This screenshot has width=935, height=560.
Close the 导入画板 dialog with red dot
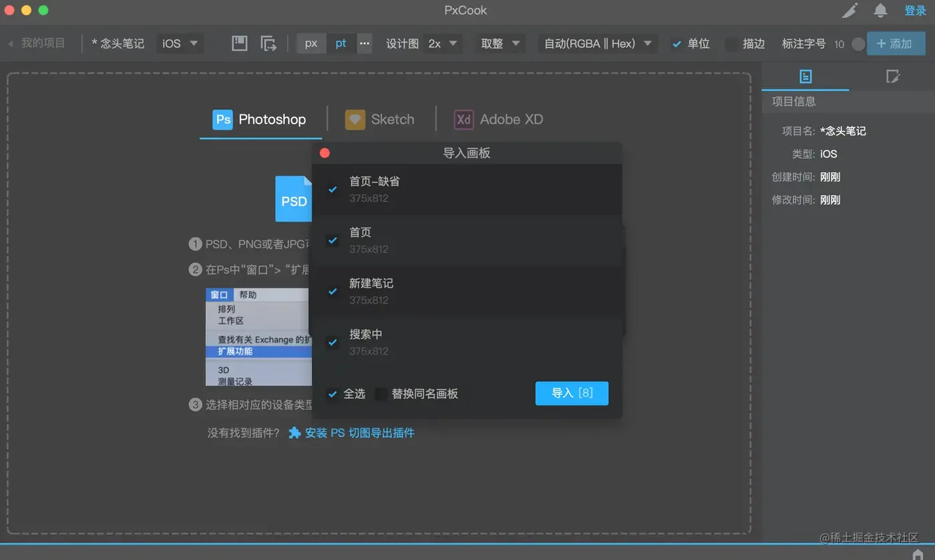[x=325, y=153]
